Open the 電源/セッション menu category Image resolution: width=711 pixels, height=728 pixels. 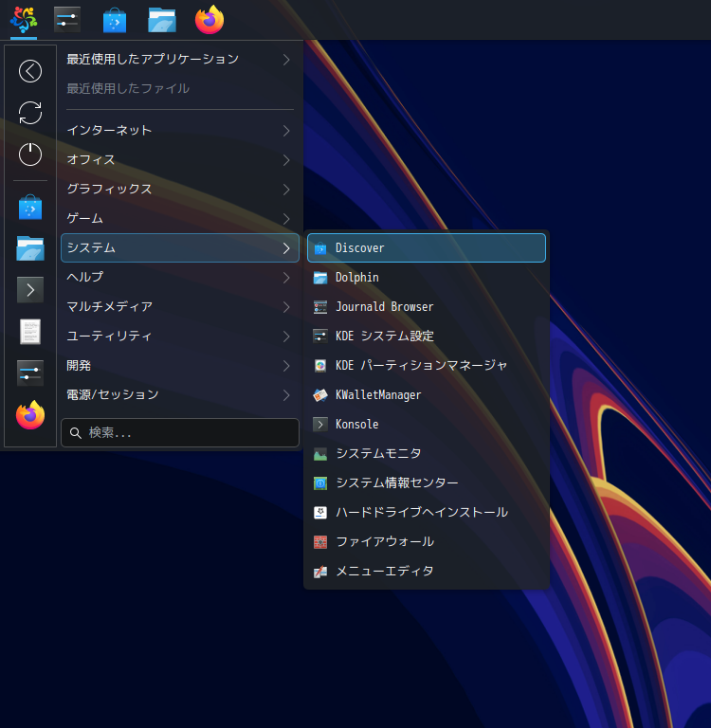point(180,394)
